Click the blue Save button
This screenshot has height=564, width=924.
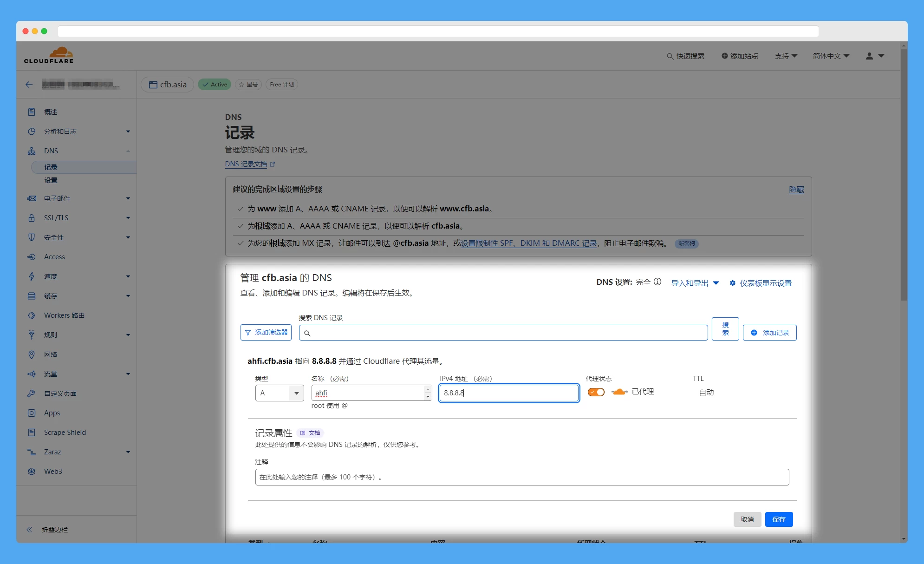pos(779,519)
